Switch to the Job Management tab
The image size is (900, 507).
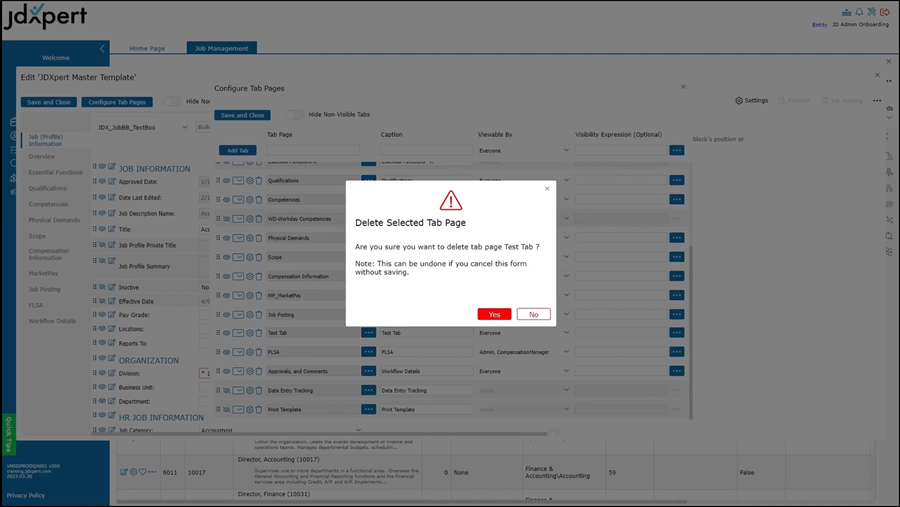[221, 48]
